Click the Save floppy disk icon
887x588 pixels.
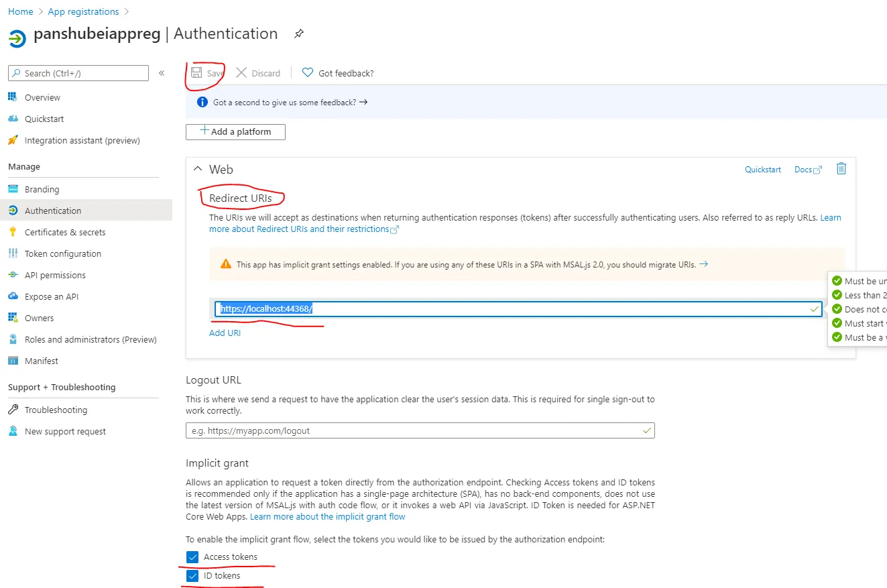pyautogui.click(x=196, y=72)
